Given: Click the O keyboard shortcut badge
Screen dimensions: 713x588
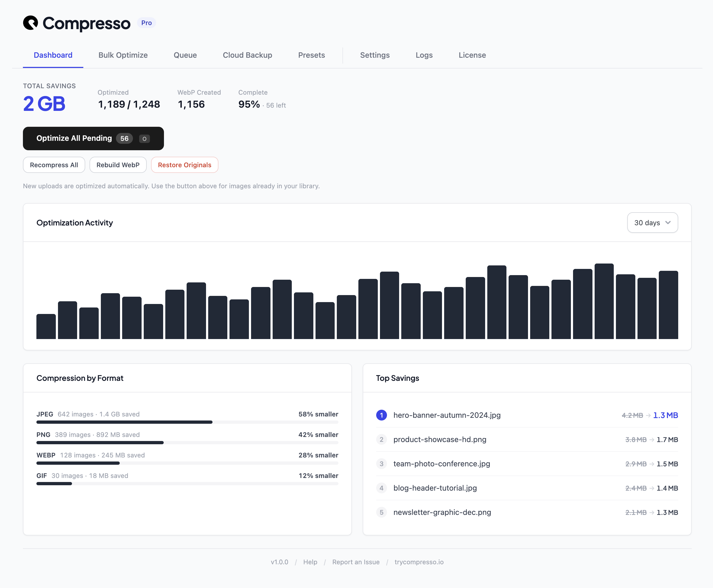Looking at the screenshot, I should click(144, 139).
